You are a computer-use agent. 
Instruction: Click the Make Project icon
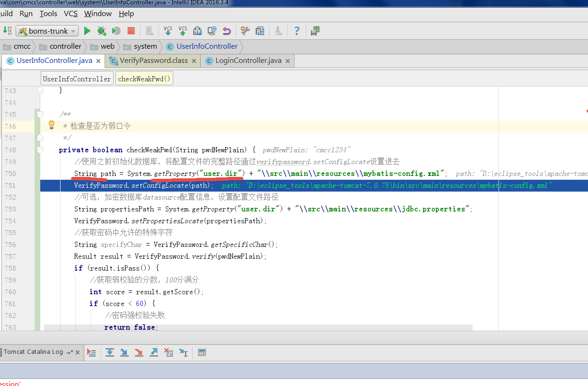(7, 31)
